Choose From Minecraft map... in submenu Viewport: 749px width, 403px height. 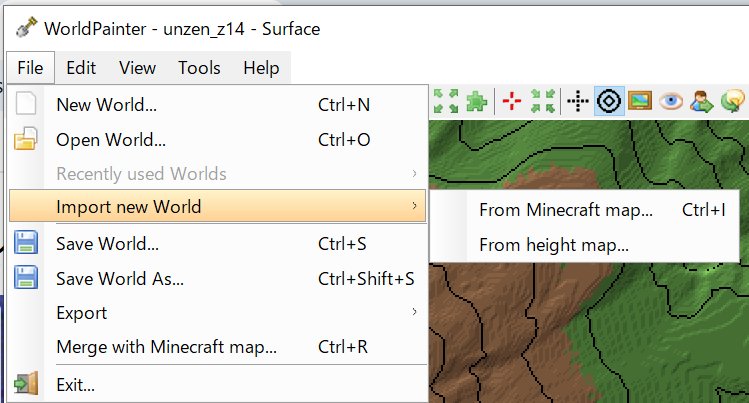tap(565, 210)
